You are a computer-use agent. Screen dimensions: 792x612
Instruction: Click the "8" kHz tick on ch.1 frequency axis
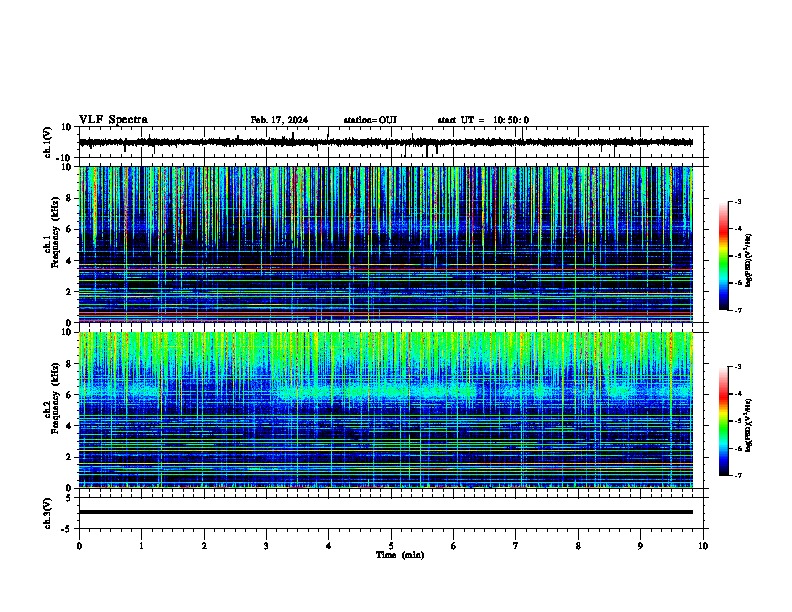point(69,198)
